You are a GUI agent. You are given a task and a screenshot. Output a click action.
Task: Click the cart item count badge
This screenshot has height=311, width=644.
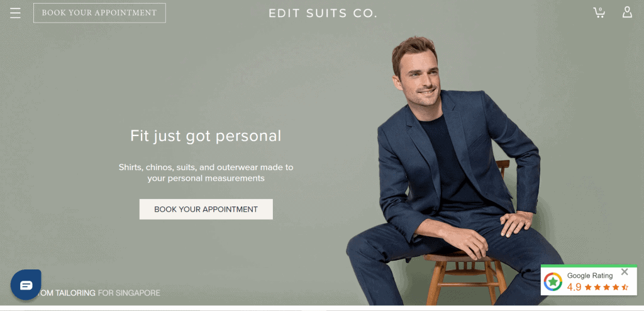tap(600, 9)
